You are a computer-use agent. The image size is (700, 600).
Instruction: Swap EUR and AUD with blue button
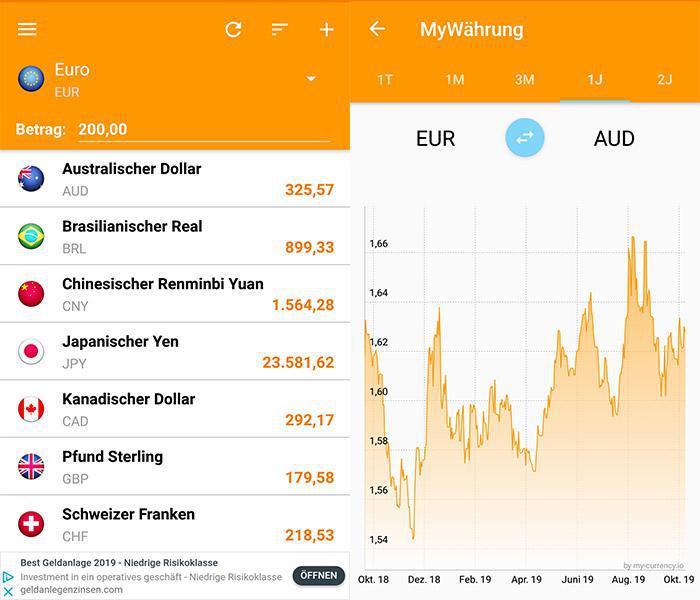(525, 138)
